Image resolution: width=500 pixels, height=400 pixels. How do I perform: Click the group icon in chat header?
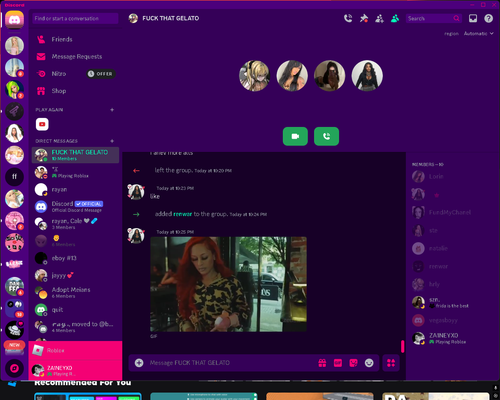[x=133, y=18]
